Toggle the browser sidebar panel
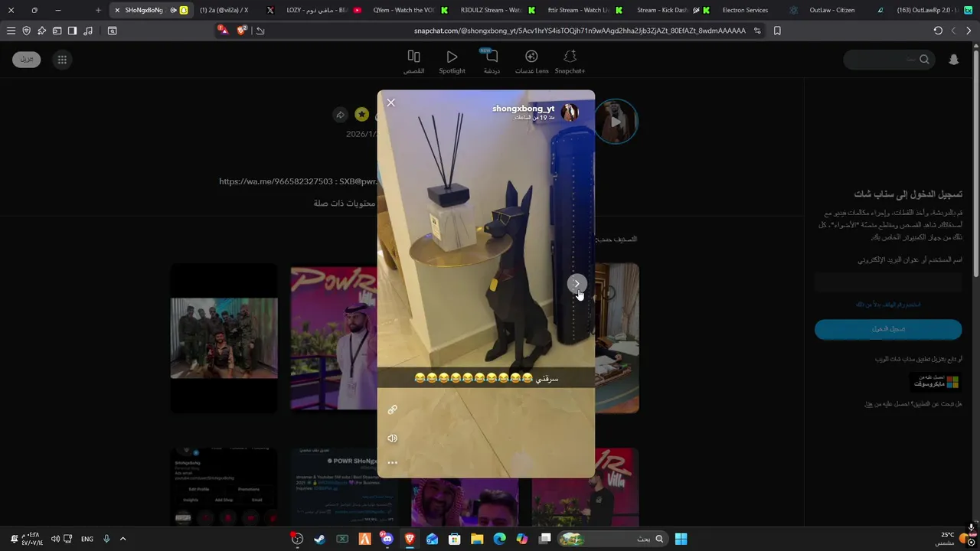 coord(72,31)
